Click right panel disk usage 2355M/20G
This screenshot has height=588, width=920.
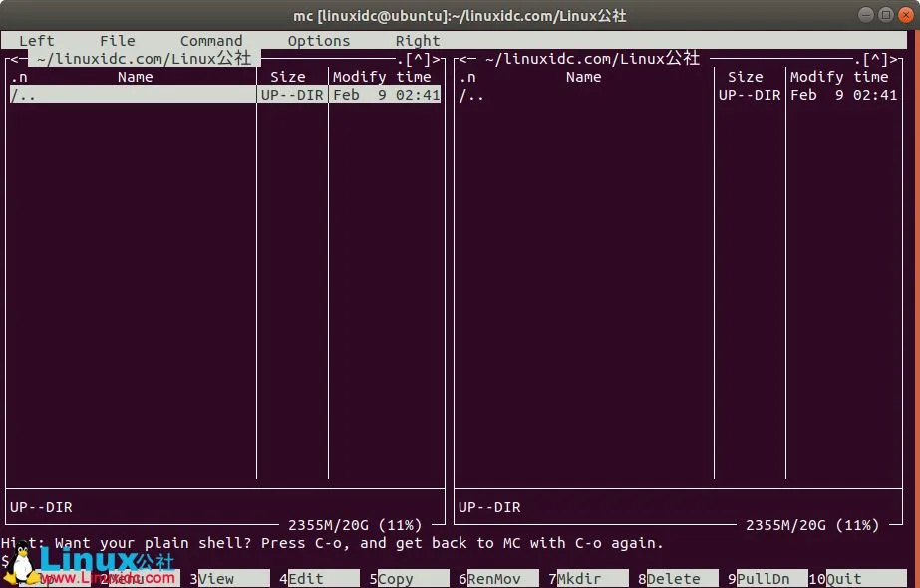pos(812,525)
